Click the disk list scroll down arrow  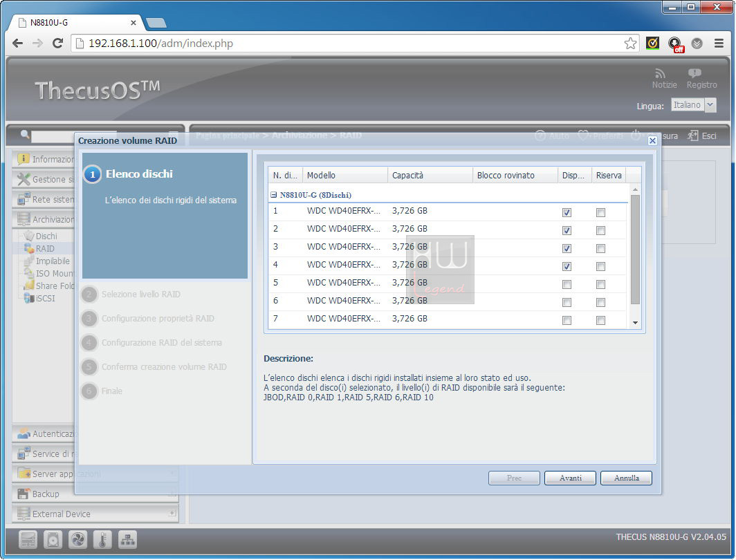pyautogui.click(x=635, y=323)
